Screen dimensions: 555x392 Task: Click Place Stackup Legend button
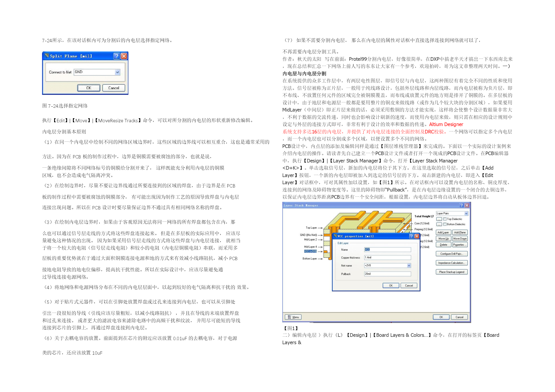coord(452,272)
